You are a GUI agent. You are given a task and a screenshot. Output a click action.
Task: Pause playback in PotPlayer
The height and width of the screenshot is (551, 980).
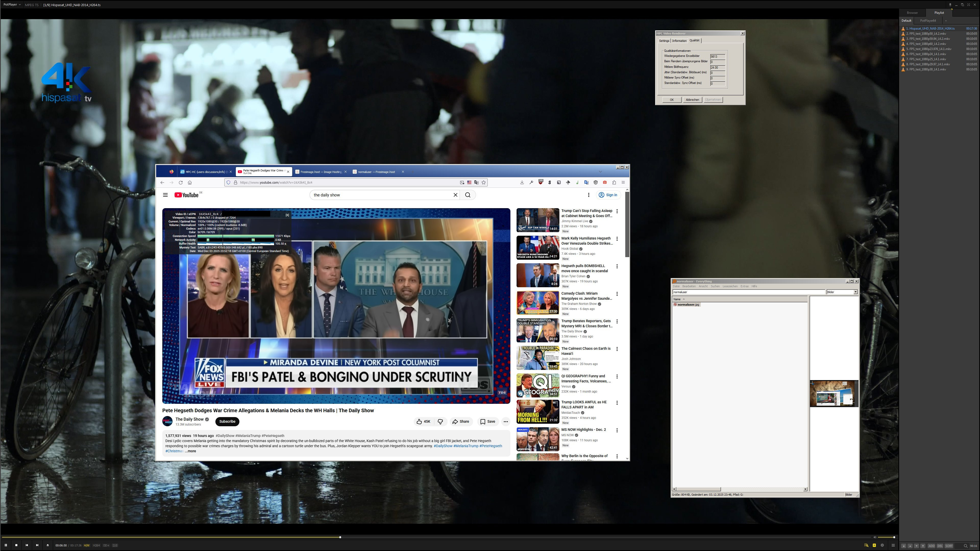[6, 545]
